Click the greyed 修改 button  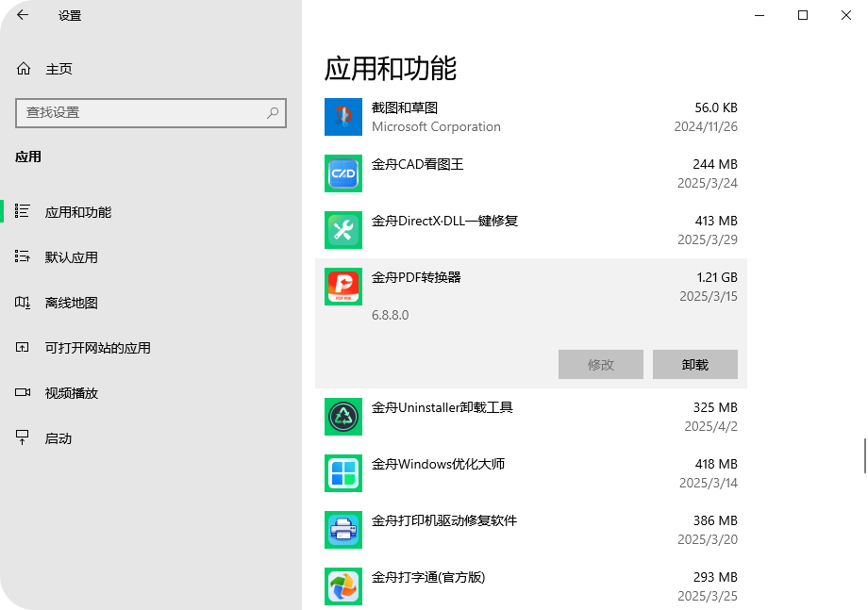[x=601, y=365]
